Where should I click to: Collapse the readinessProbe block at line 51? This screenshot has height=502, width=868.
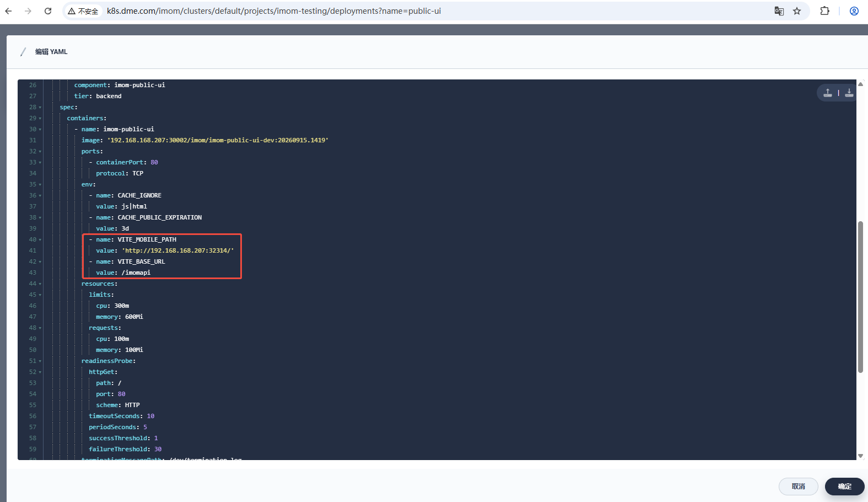pyautogui.click(x=40, y=361)
